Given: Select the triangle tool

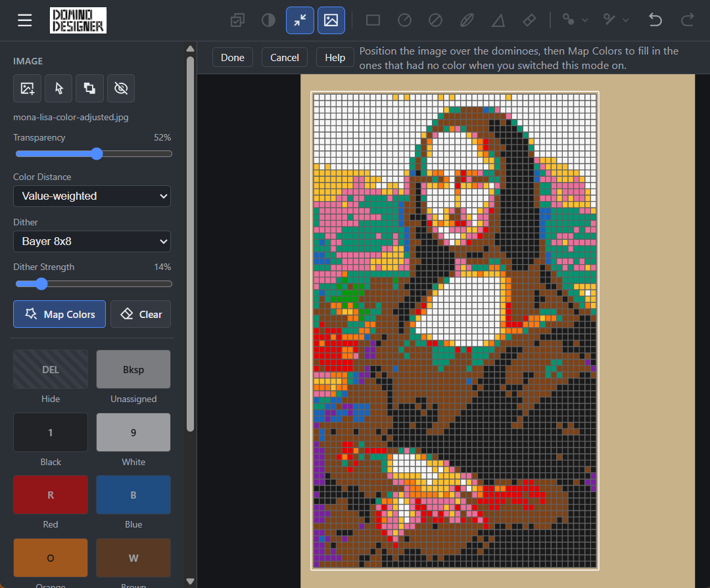Looking at the screenshot, I should 498,20.
